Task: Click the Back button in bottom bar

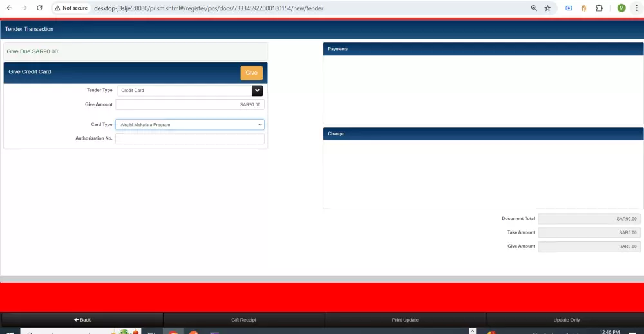Action: [82, 320]
